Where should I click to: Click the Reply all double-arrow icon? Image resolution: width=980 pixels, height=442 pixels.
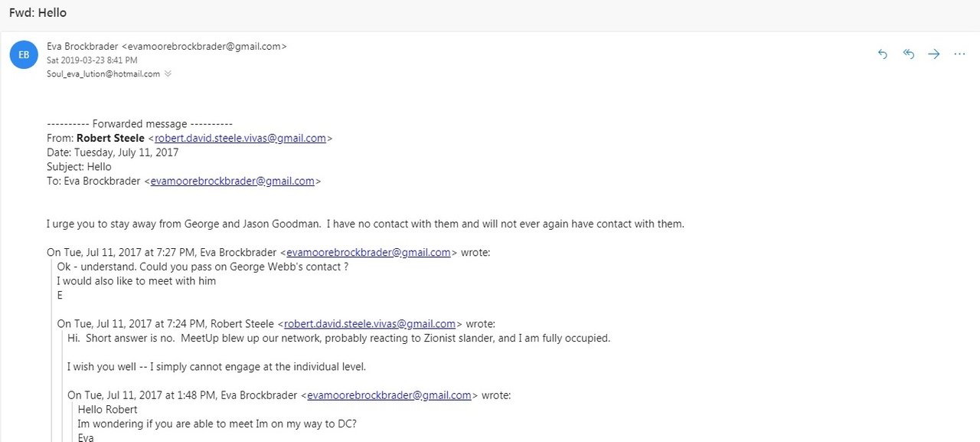coord(909,54)
